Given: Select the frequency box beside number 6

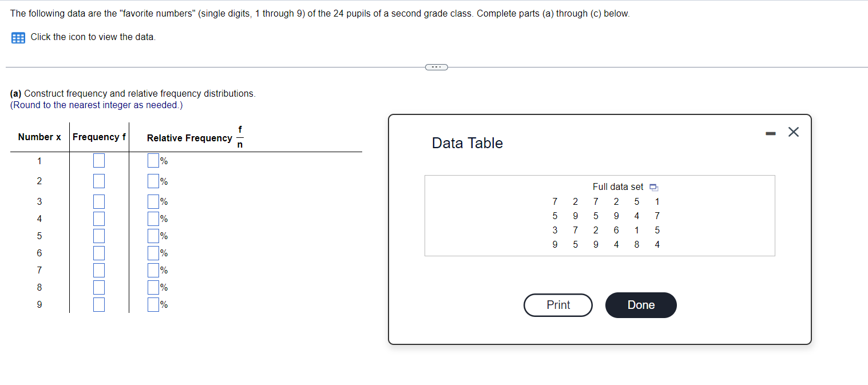Looking at the screenshot, I should pyautogui.click(x=98, y=253).
